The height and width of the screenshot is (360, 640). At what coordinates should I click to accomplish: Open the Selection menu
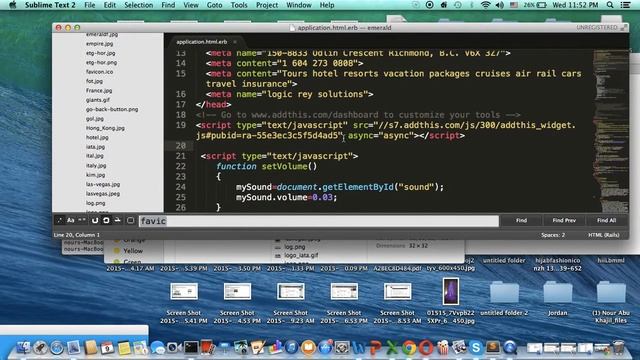[x=138, y=5]
